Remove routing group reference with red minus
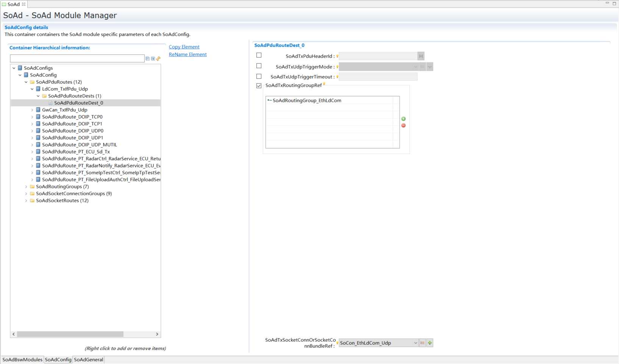 (x=403, y=125)
